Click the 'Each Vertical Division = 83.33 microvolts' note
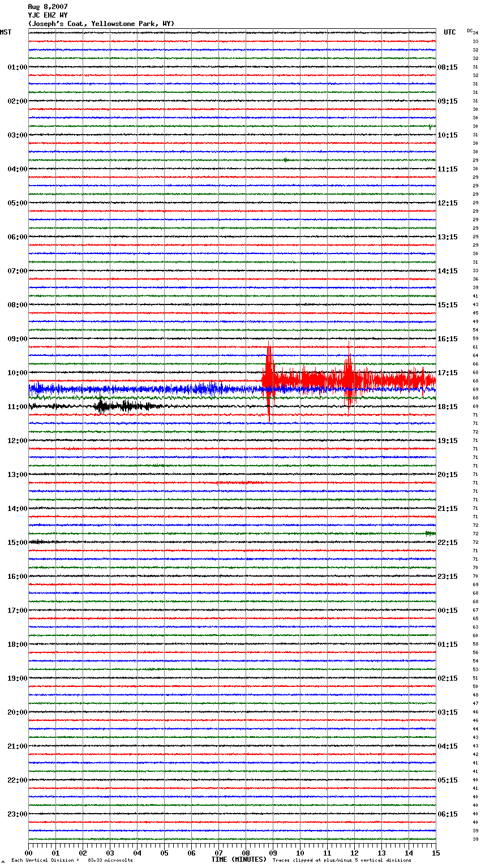481x868 pixels. pos(72,860)
